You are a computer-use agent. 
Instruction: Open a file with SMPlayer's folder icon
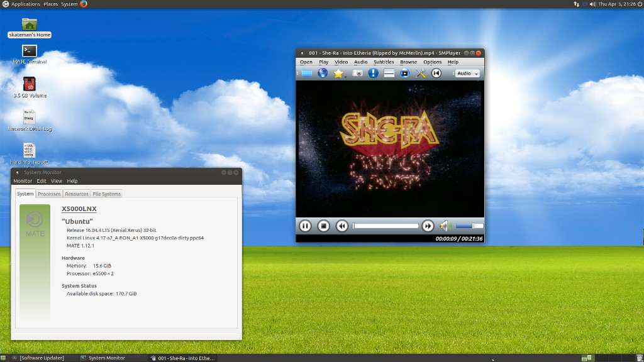(x=307, y=73)
